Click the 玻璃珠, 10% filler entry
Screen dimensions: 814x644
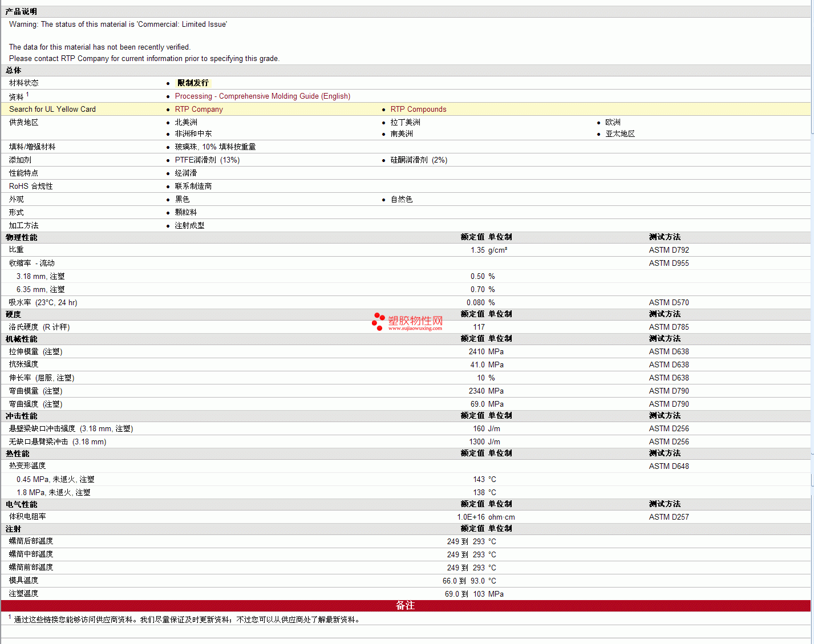tap(215, 147)
